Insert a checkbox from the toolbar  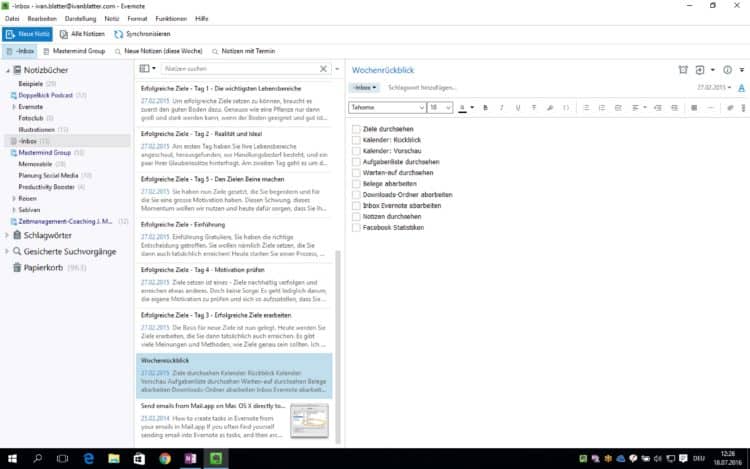coord(618,108)
